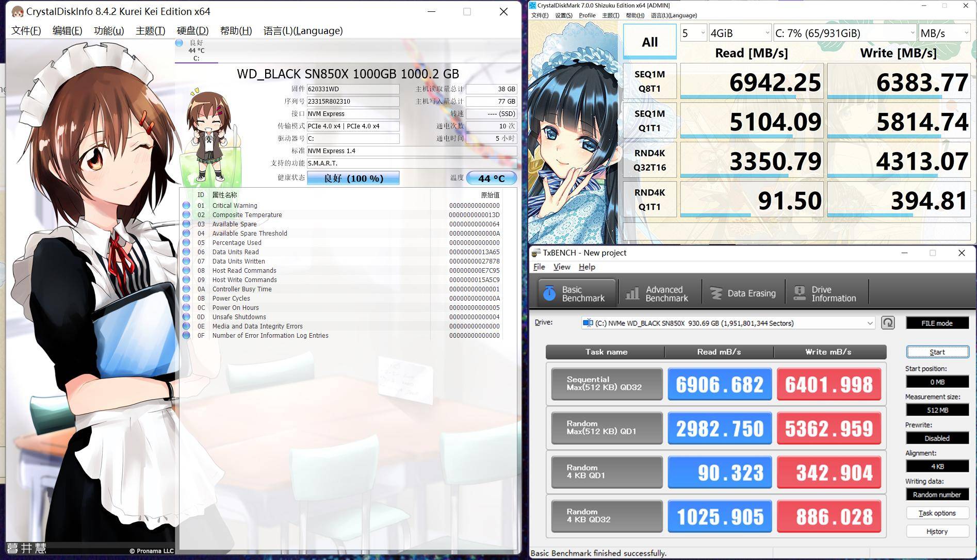The image size is (977, 560).
Task: Click the status circle for Unsafe Shutdowns
Action: 186,317
